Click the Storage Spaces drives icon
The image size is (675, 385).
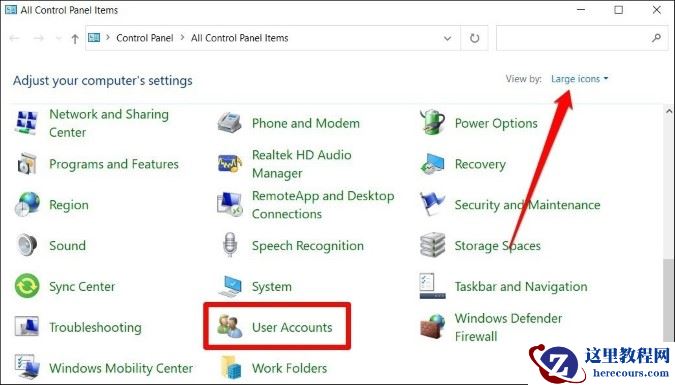click(432, 245)
